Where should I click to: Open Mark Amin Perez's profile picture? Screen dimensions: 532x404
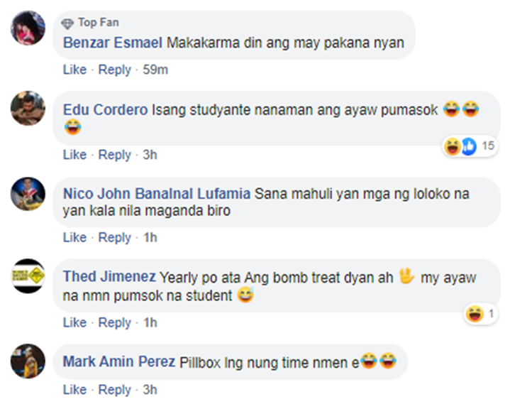point(28,361)
